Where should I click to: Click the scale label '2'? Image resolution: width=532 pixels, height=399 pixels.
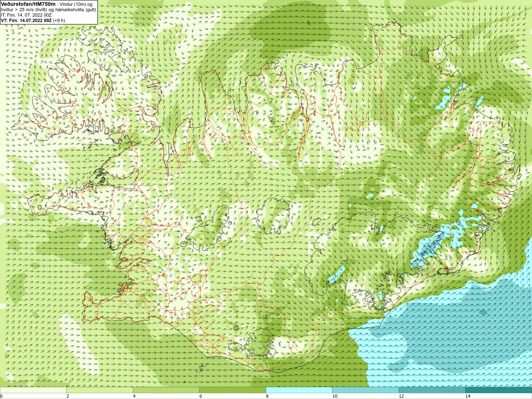68,396
